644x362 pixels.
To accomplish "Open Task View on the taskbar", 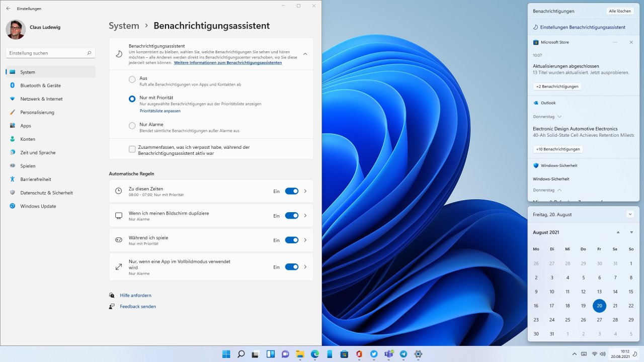I will (x=256, y=354).
